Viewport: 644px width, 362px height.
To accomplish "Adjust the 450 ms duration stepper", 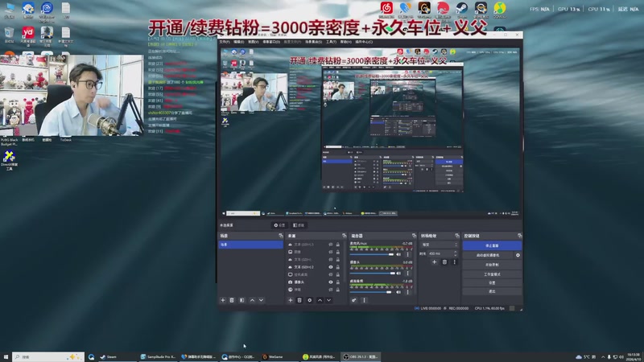I will coord(456,253).
